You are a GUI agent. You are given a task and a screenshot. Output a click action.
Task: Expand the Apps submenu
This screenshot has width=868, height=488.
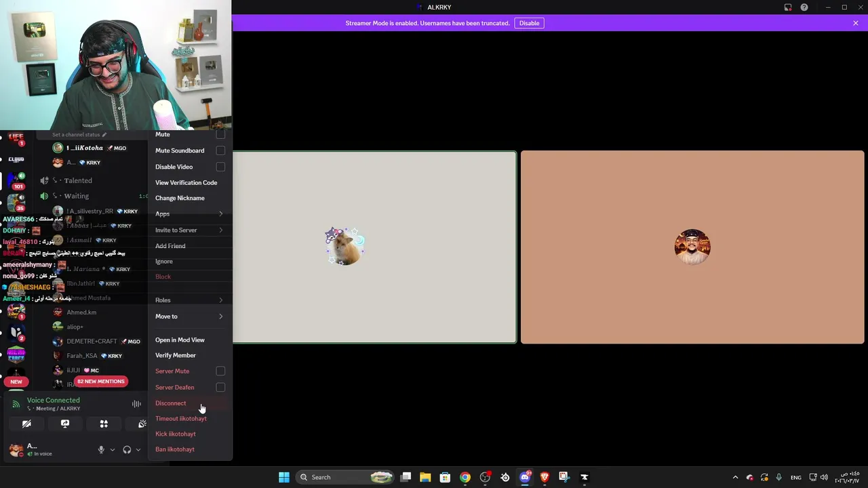[x=190, y=214]
